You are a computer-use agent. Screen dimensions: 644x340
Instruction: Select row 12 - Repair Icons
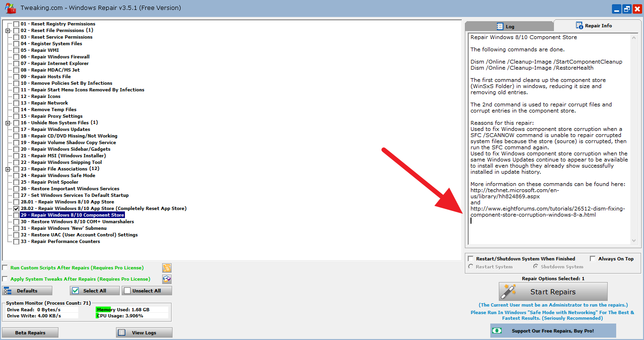point(41,97)
